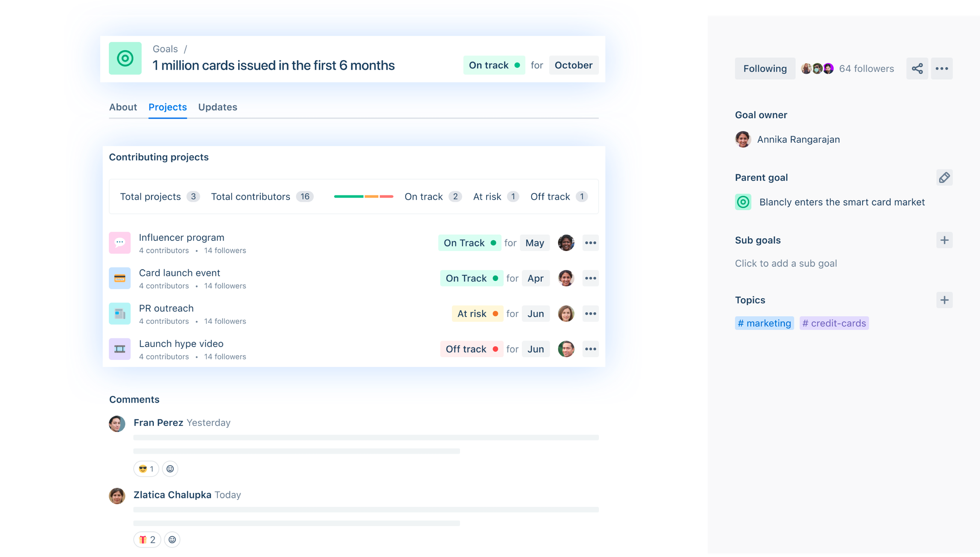
Task: Click the ellipsis menu icon in the top header
Action: [942, 69]
